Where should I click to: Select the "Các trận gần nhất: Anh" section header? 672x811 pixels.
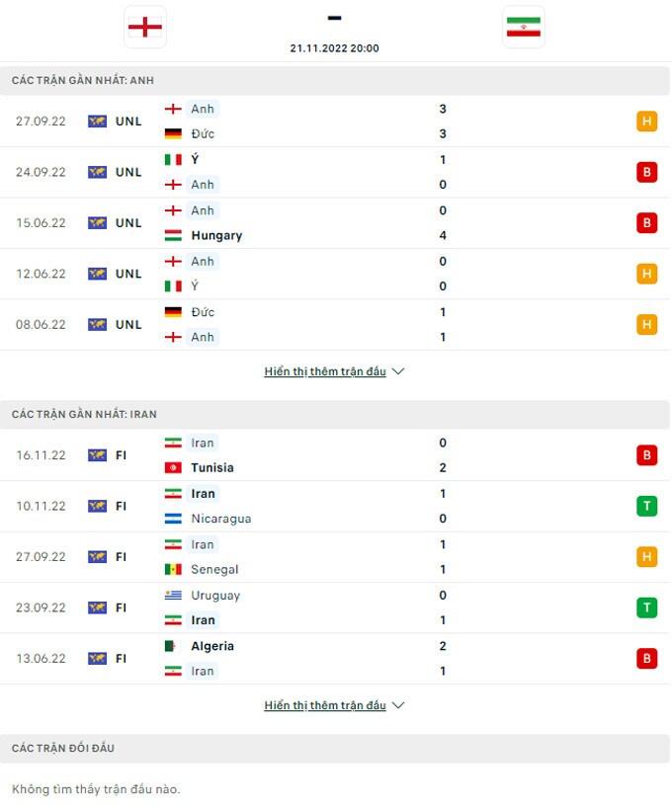click(83, 81)
